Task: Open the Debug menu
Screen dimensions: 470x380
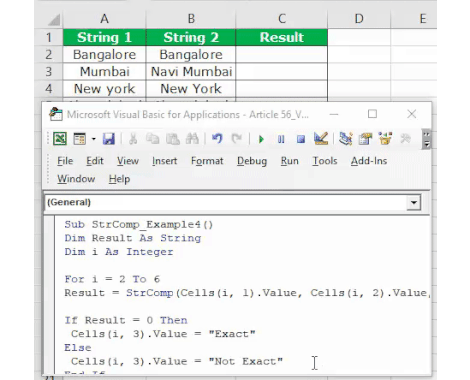Action: [x=252, y=161]
